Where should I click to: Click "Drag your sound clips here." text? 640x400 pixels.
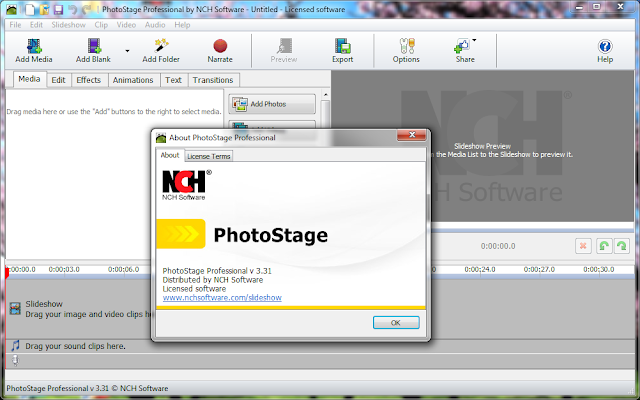click(x=76, y=346)
